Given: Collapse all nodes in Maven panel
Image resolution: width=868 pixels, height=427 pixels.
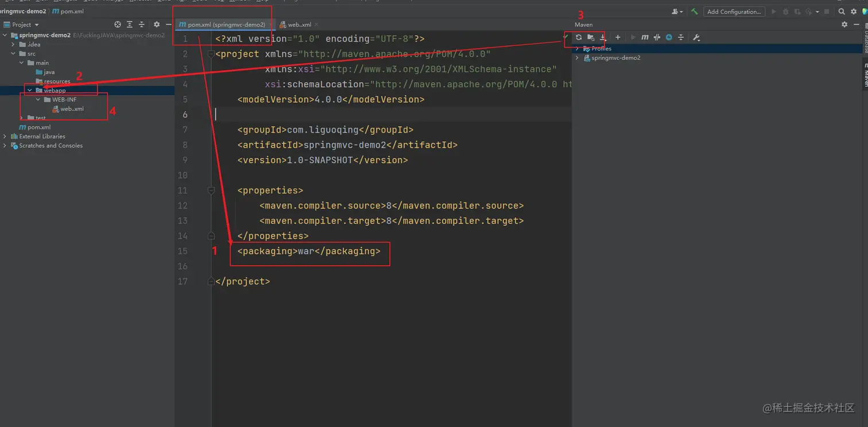Looking at the screenshot, I should tap(681, 37).
